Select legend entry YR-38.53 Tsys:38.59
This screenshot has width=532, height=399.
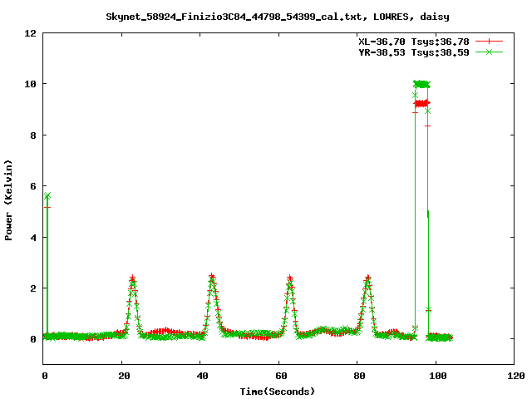coord(414,52)
